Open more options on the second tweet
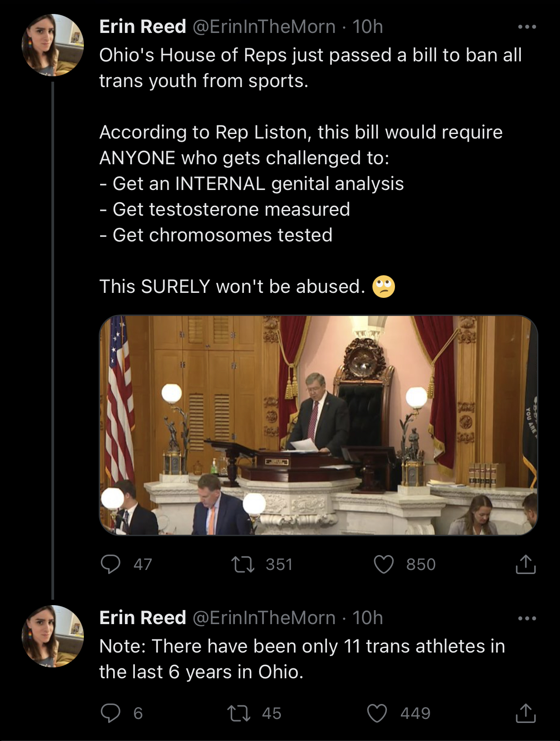This screenshot has width=560, height=741. (x=527, y=618)
